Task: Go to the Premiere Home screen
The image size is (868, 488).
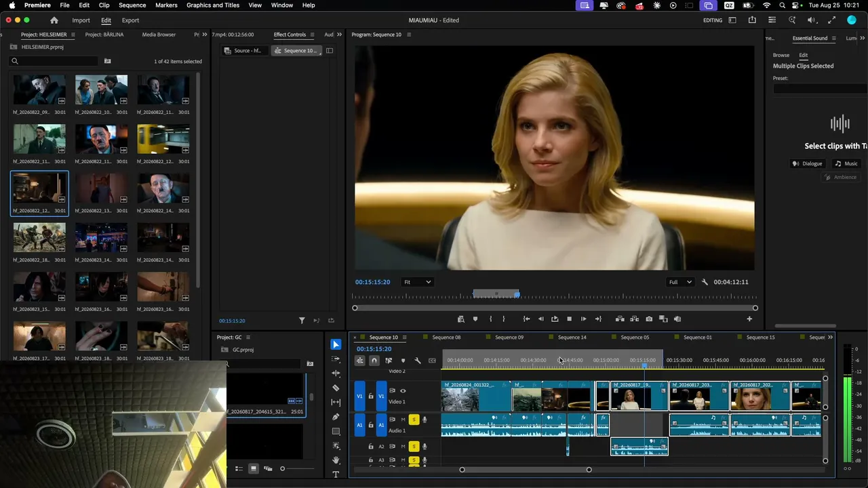Action: click(54, 20)
